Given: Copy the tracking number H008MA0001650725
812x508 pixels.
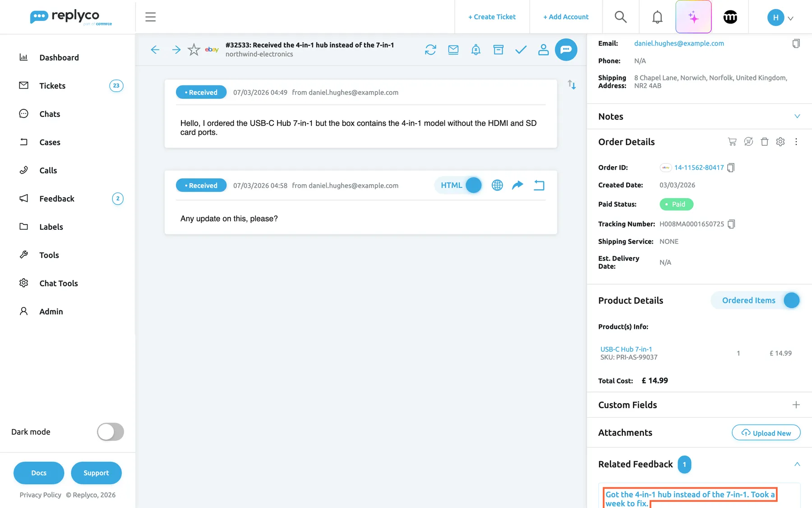Looking at the screenshot, I should tap(731, 224).
